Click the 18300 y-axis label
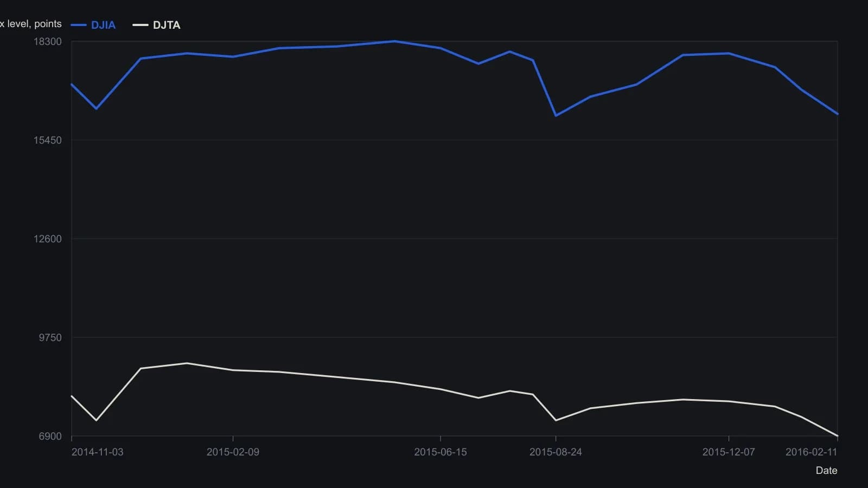Screen dimensions: 868x488 [x=48, y=42]
